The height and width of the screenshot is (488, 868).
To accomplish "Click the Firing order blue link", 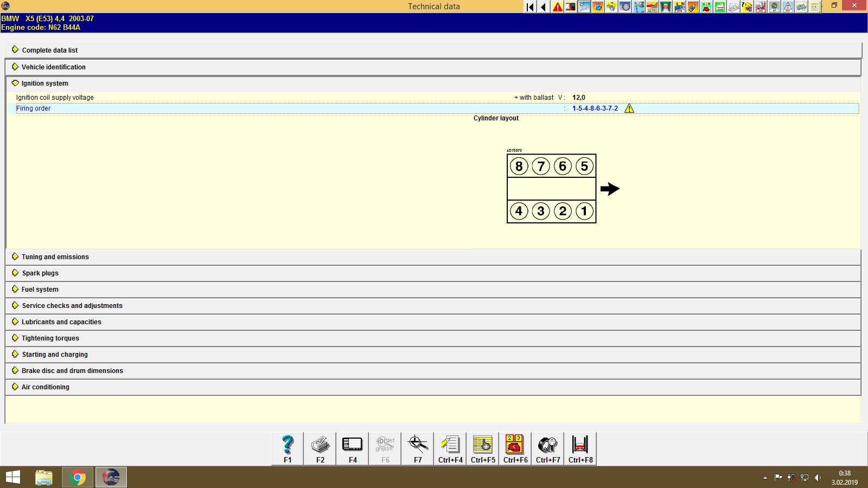I will (33, 108).
